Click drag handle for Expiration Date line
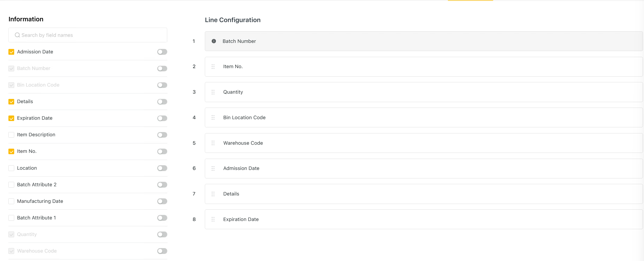The image size is (644, 261). 213,219
